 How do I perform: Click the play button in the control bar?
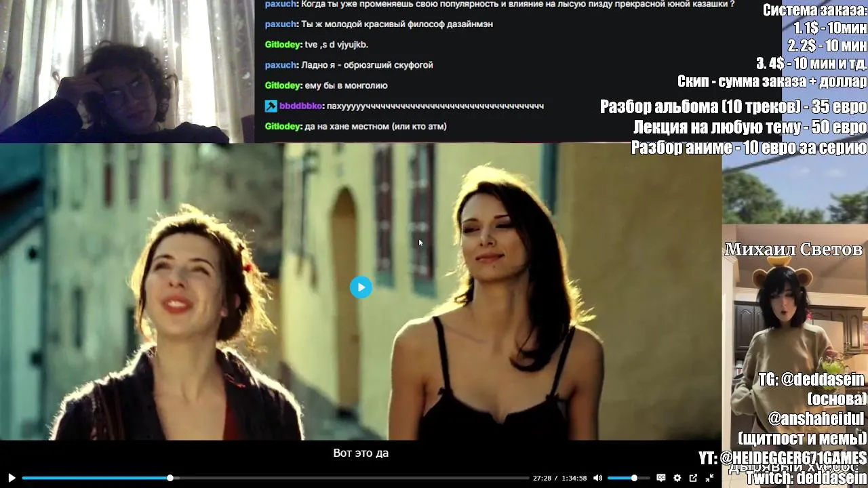coord(12,478)
